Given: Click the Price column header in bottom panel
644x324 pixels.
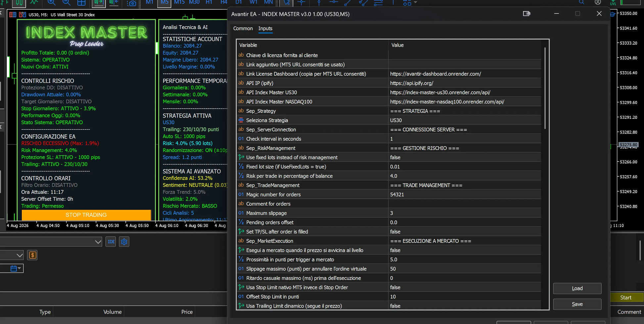Looking at the screenshot, I should [x=187, y=312].
